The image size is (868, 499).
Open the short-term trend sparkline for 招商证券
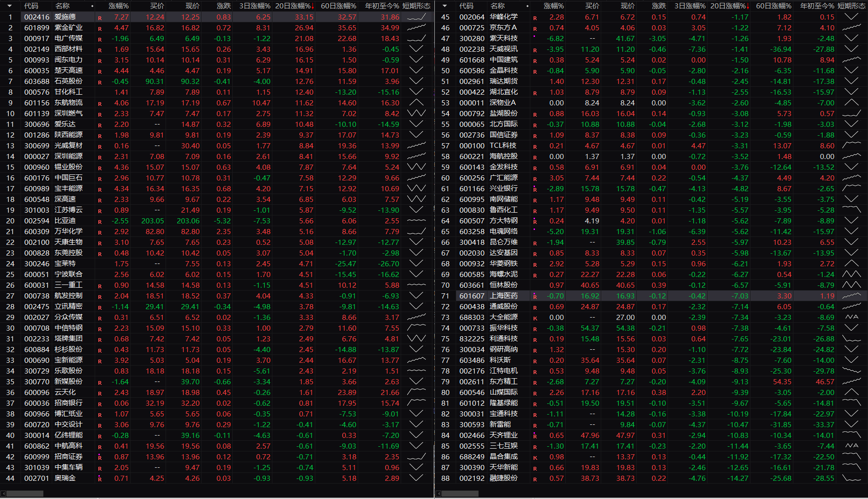point(417,457)
